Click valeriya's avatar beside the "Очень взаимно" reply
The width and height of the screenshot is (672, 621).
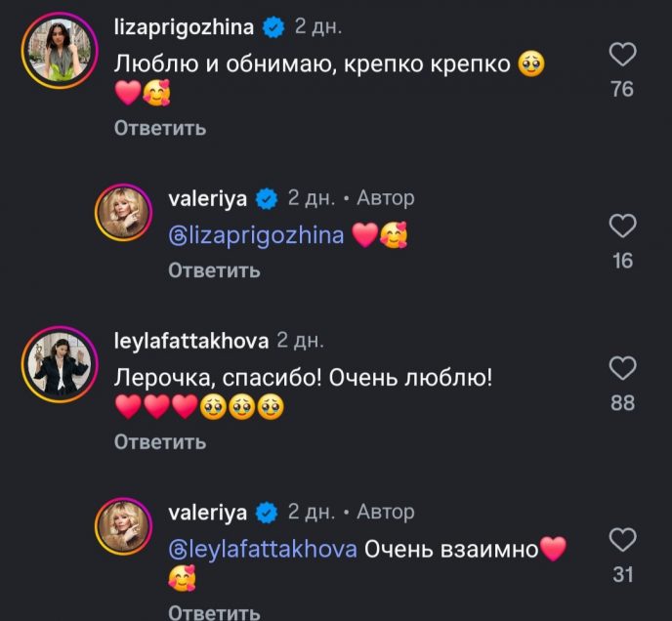[x=122, y=526]
